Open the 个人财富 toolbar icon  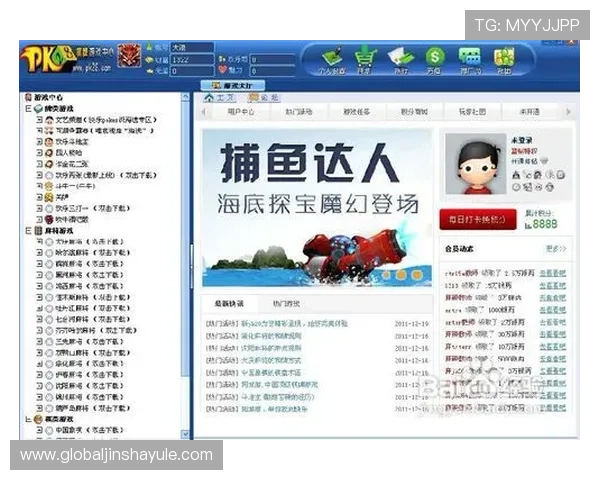pos(332,58)
